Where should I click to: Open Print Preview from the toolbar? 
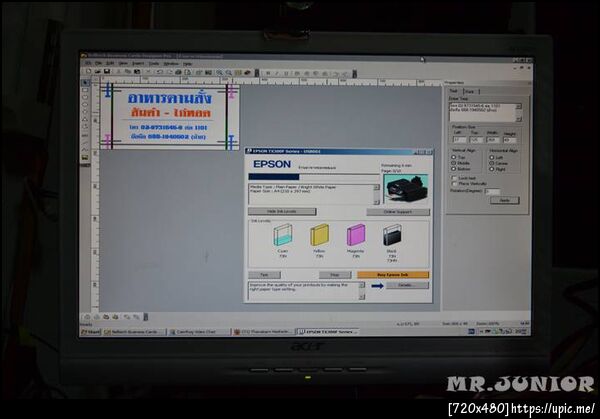[188, 72]
